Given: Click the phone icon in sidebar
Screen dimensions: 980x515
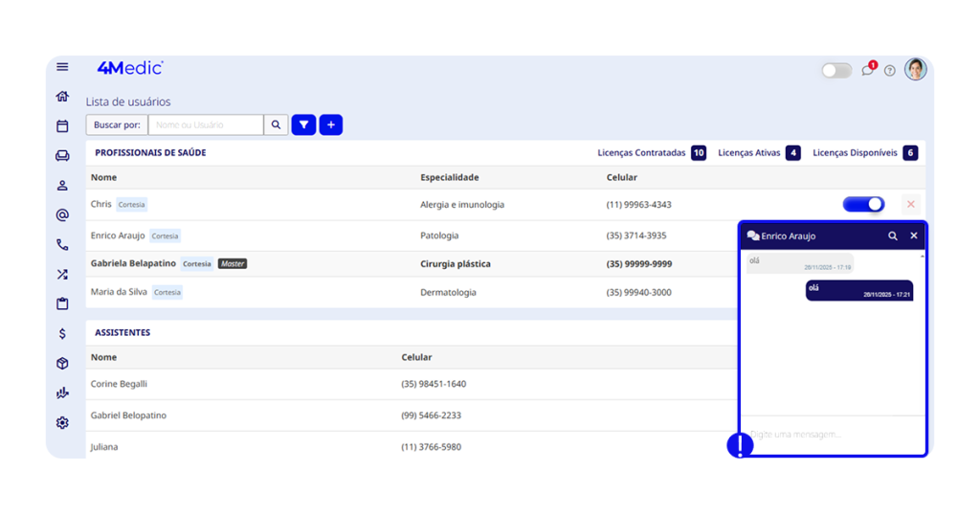Looking at the screenshot, I should [x=62, y=245].
